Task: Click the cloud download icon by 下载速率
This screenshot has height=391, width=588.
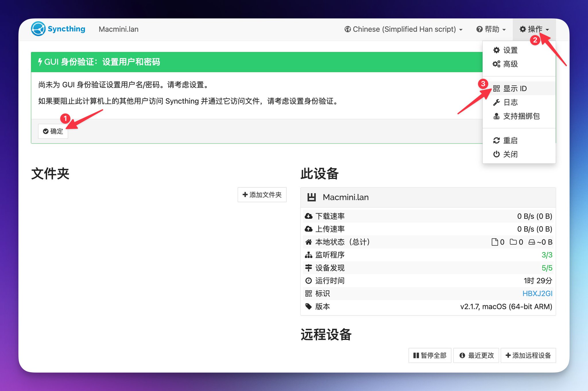Action: (x=309, y=216)
